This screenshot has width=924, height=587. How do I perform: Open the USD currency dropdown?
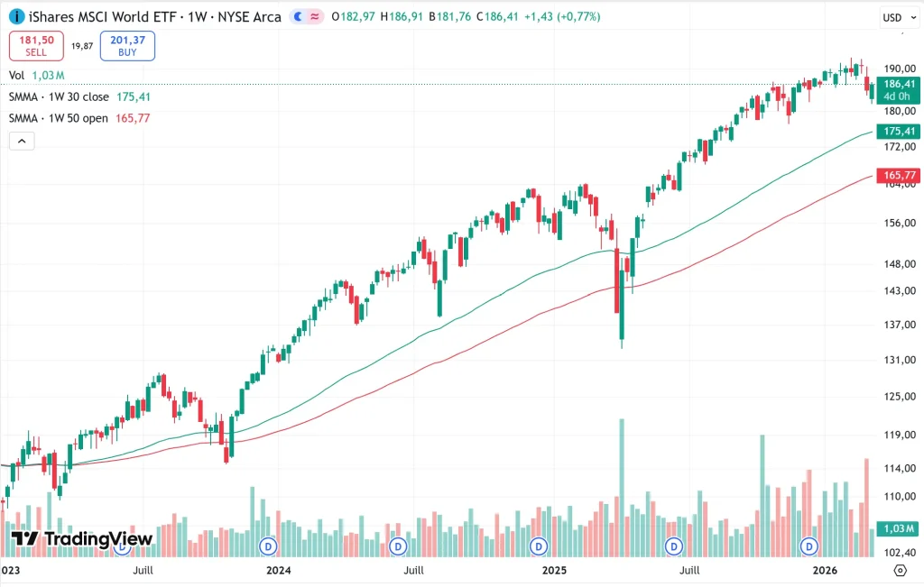[899, 15]
